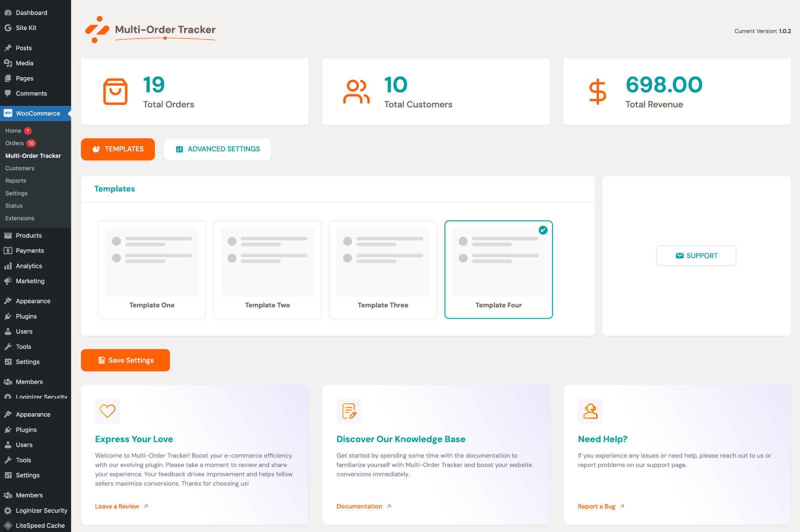Click the Save Settings button
Screen dimensions: 800x532
[125, 360]
